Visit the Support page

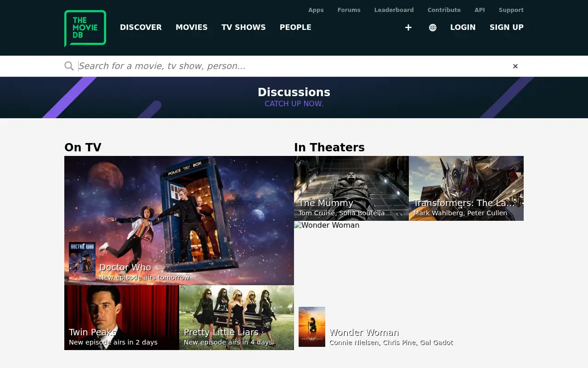(511, 10)
